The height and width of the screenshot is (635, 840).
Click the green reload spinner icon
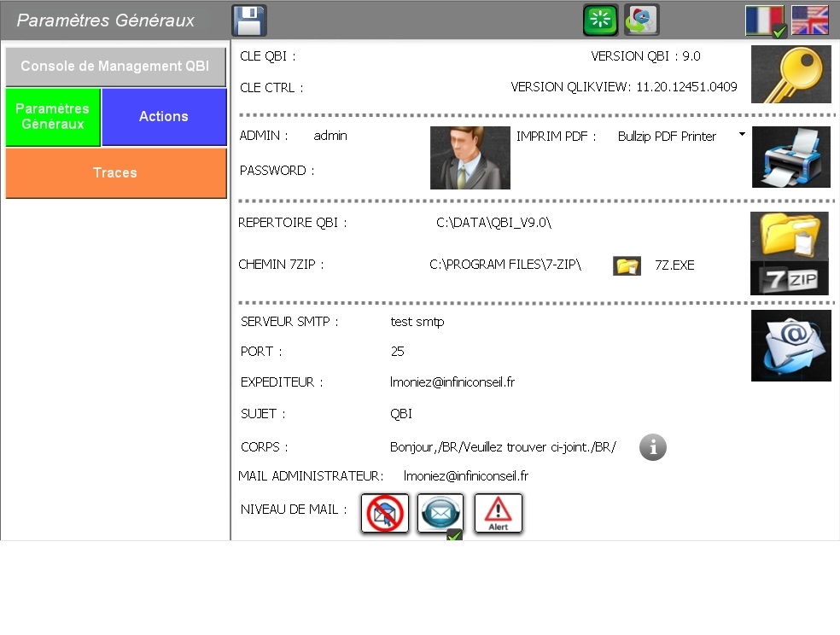click(600, 20)
